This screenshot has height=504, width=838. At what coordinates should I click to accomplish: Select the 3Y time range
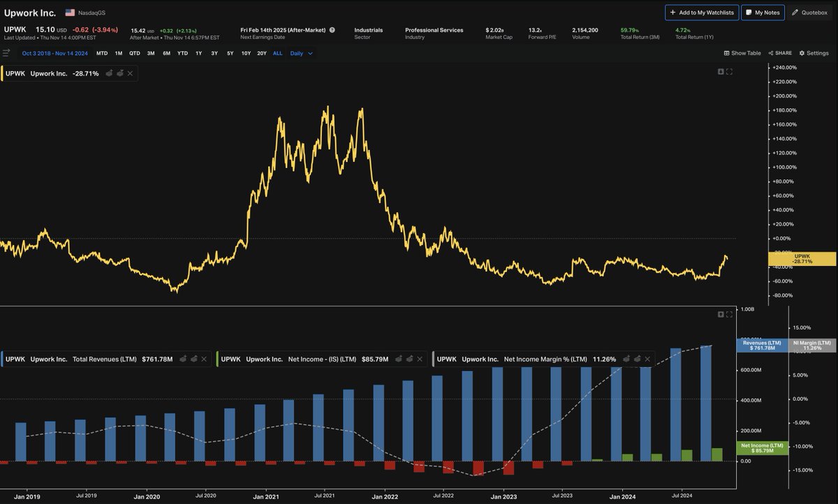click(214, 53)
